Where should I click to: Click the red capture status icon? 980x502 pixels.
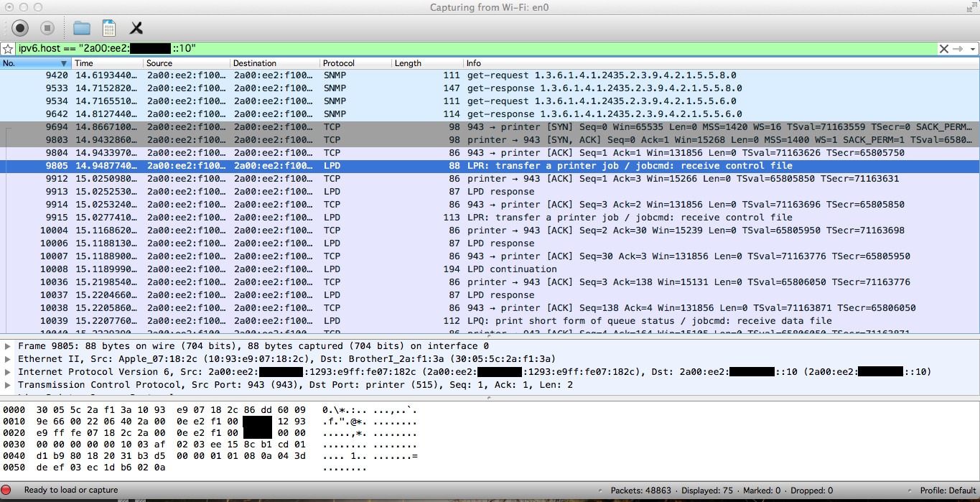click(6, 491)
